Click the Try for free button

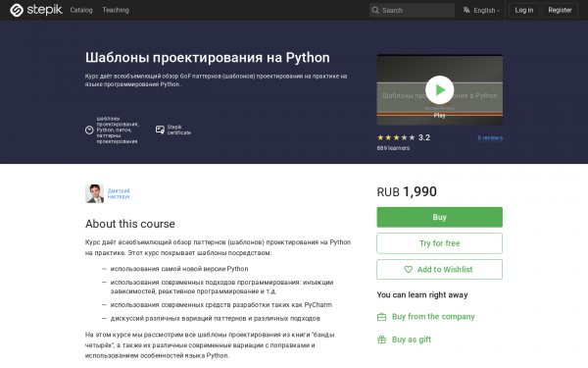tap(439, 243)
